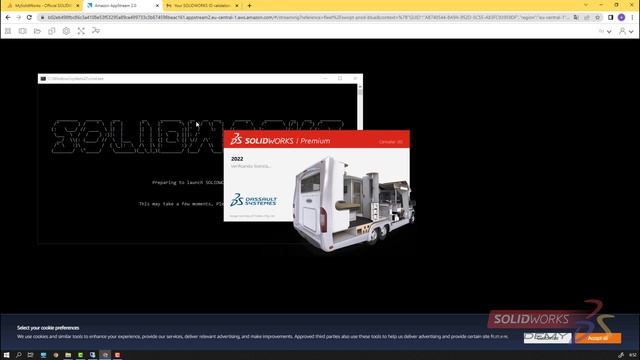This screenshot has width=640, height=360.
Task: Toggle AppStream fullscreen icon
Action: 81,31
